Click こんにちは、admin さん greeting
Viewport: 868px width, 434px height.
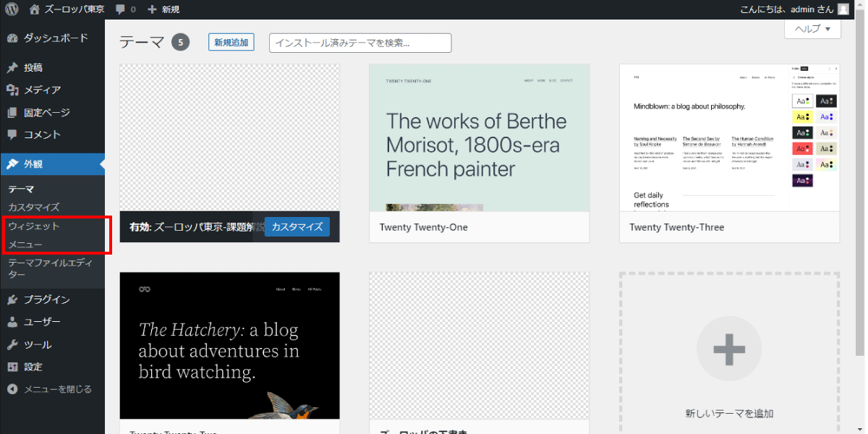click(787, 9)
